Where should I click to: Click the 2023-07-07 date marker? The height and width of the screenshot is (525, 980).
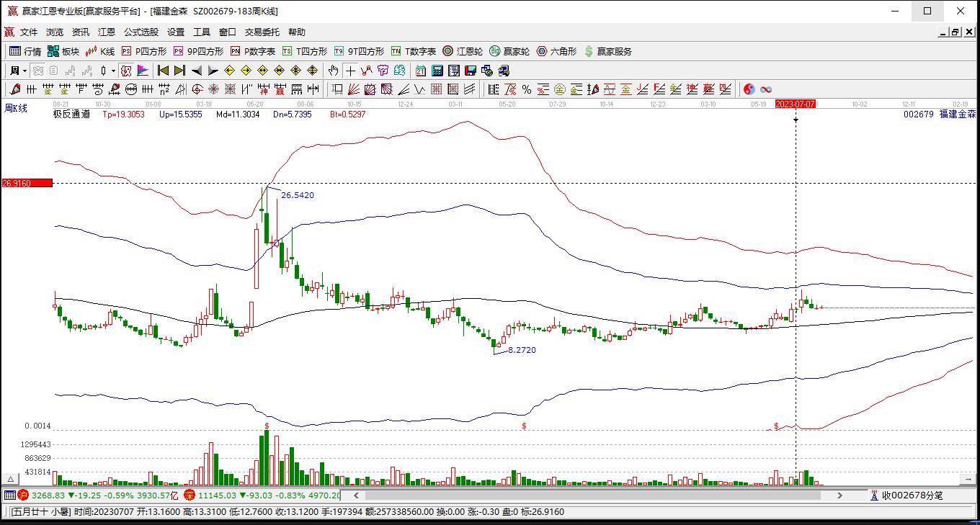click(x=795, y=104)
